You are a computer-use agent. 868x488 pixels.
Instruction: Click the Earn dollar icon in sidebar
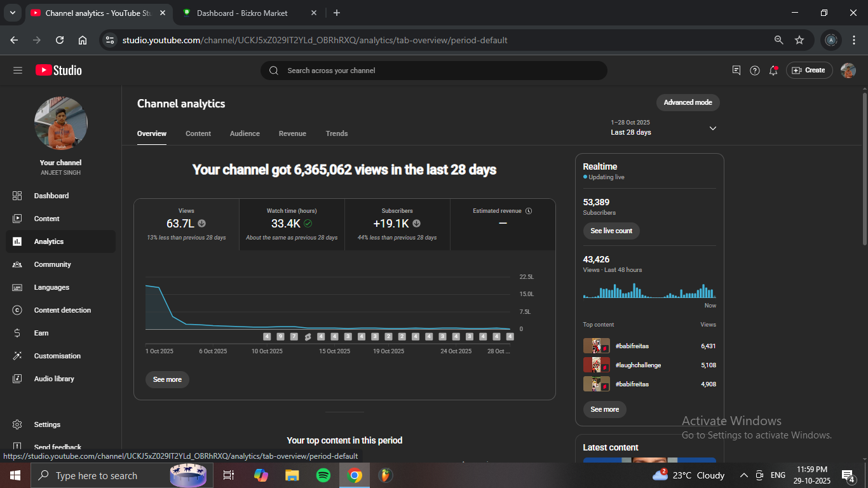(x=17, y=333)
